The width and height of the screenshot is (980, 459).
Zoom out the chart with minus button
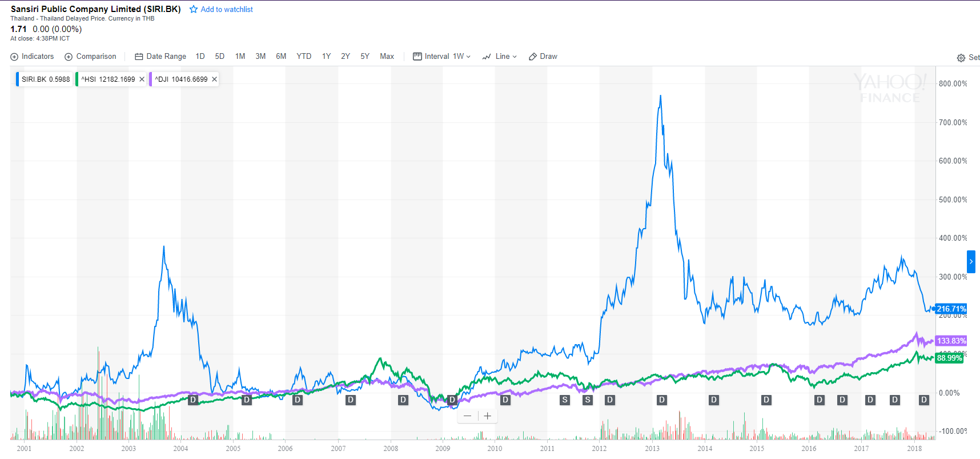pyautogui.click(x=468, y=416)
